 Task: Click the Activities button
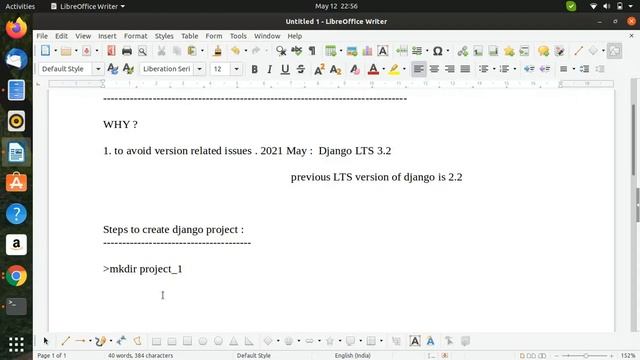(x=20, y=6)
